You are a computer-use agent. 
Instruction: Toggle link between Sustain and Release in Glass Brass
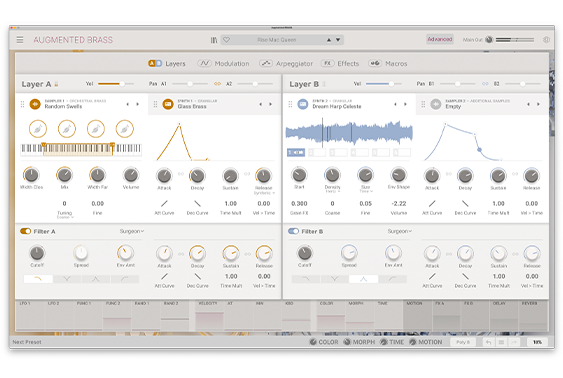pyautogui.click(x=247, y=174)
